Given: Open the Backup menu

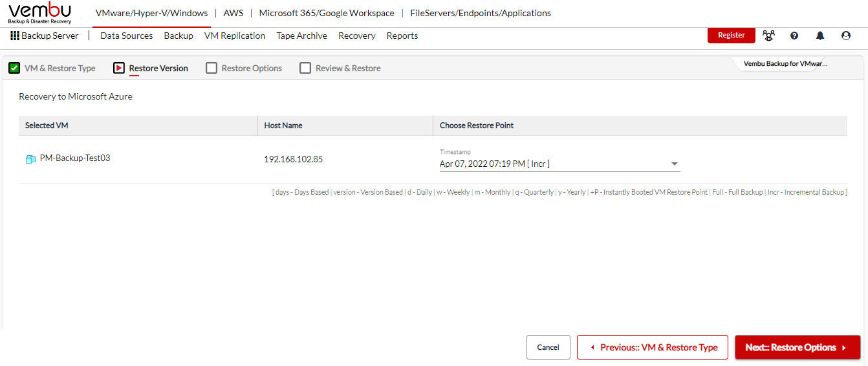Looking at the screenshot, I should click(179, 36).
